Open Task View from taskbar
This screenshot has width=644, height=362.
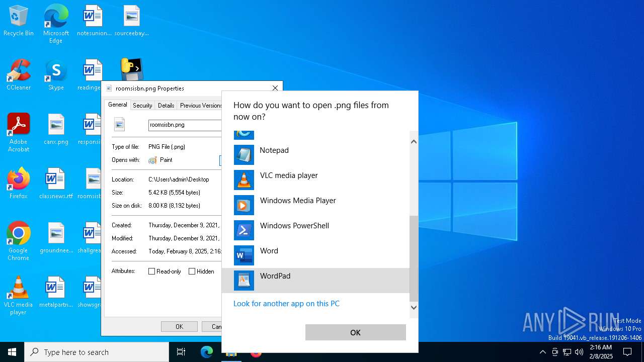click(x=181, y=352)
